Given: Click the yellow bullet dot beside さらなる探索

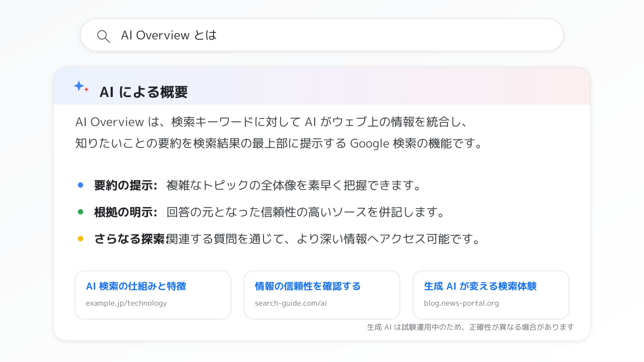Looking at the screenshot, I should (x=80, y=239).
